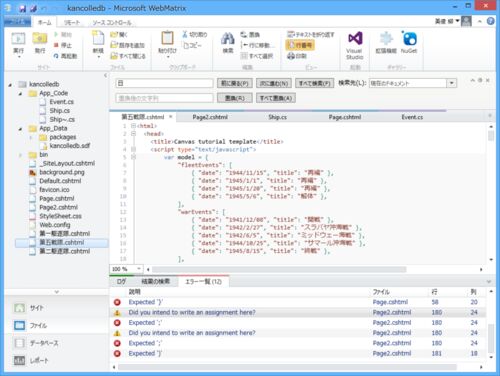This screenshot has height=376, width=500.
Task: Open the 100 % zoom dropdown
Action: (138, 269)
